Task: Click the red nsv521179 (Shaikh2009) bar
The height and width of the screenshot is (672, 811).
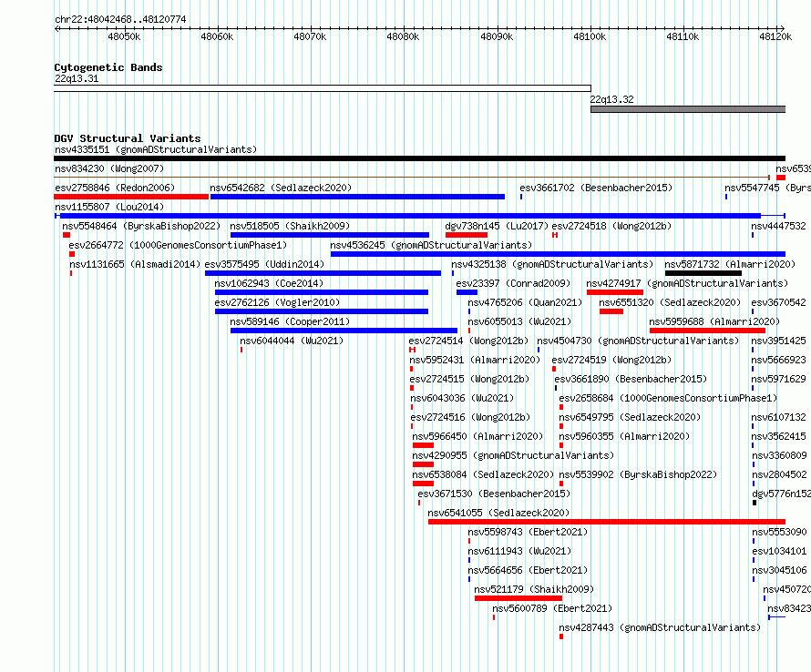Action: pyautogui.click(x=518, y=598)
